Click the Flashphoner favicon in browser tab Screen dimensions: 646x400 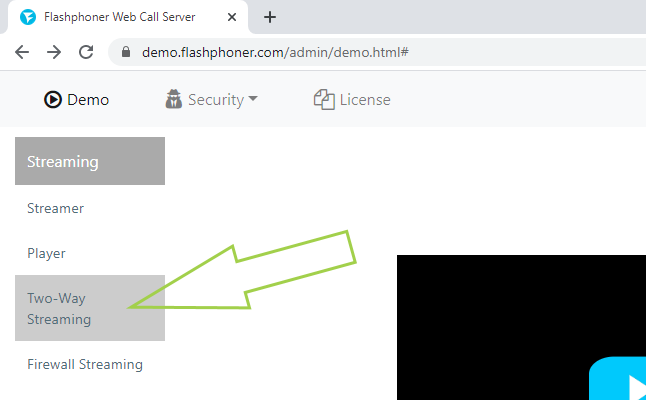[28, 17]
